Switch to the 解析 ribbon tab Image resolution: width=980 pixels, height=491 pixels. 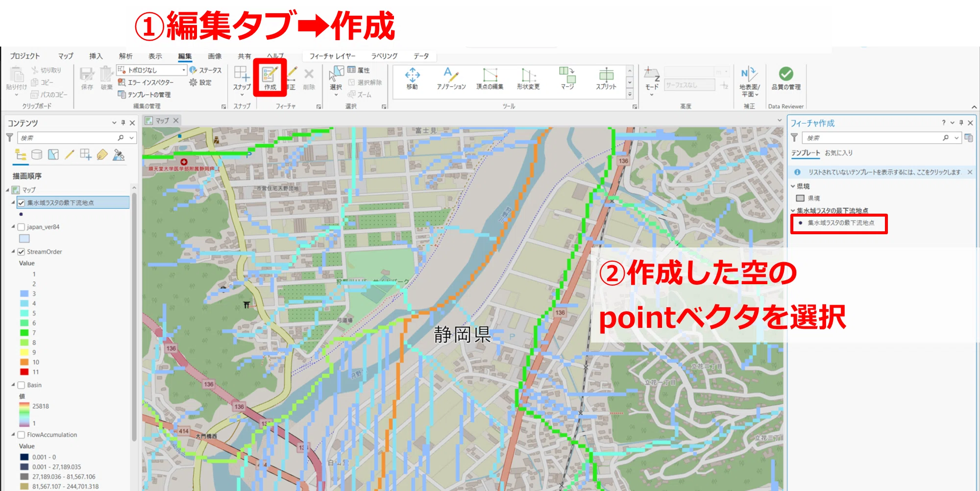pyautogui.click(x=125, y=56)
